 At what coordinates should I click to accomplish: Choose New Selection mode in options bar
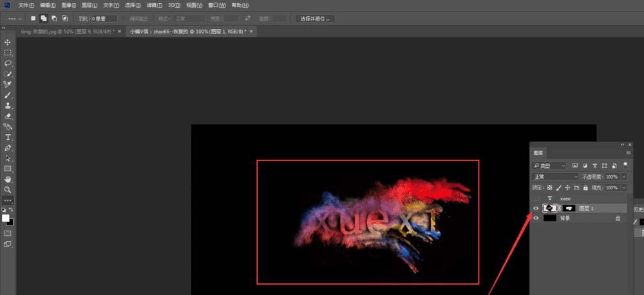(33, 19)
